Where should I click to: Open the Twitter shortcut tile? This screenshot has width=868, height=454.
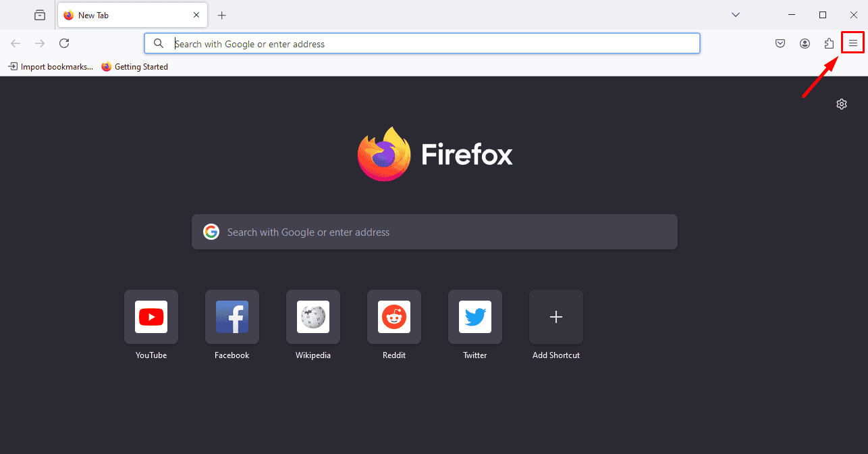(x=475, y=317)
